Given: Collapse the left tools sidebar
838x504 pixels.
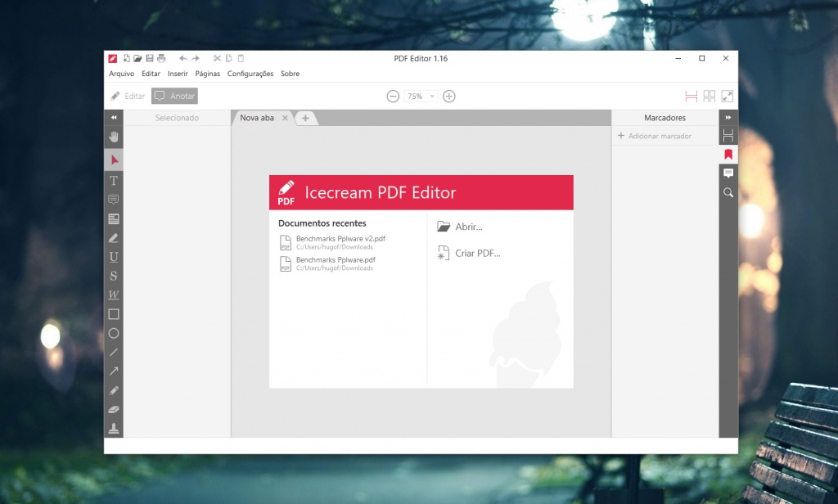Looking at the screenshot, I should 114,118.
